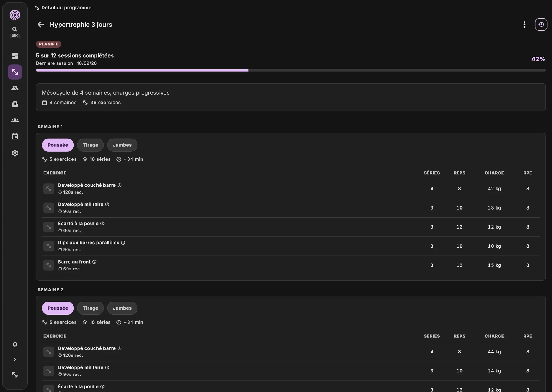This screenshot has height=392, width=552.
Task: Expand the sidebar with the chevron arrow
Action: tap(15, 359)
